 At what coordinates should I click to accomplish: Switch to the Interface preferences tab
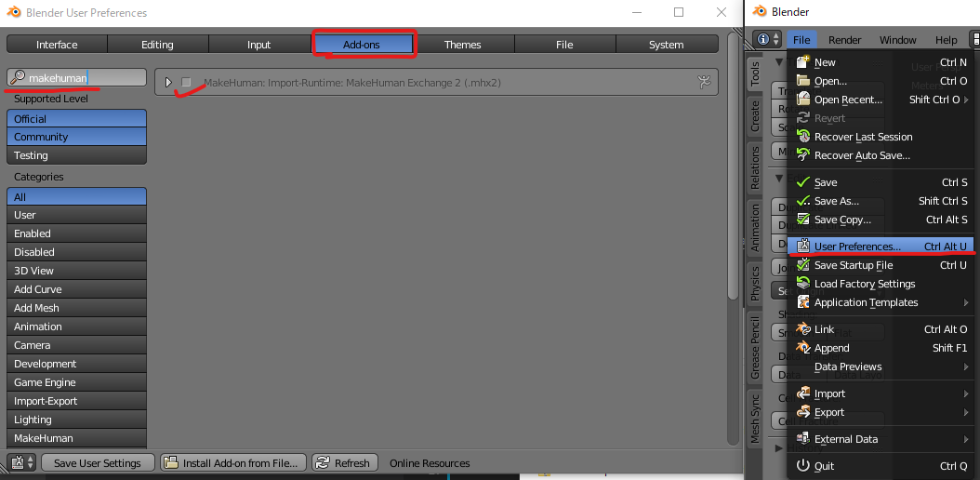(57, 45)
